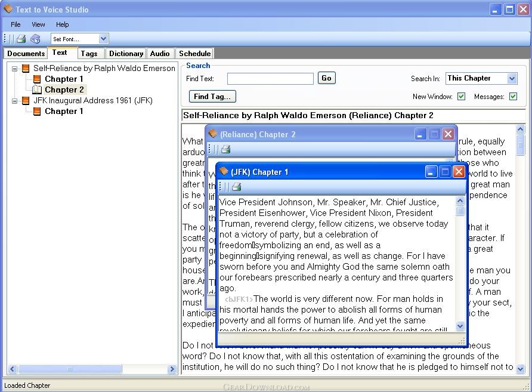Click the (Reliance) Chapter 2 window title icon
Screen dimensions: 532x392
click(x=213, y=134)
